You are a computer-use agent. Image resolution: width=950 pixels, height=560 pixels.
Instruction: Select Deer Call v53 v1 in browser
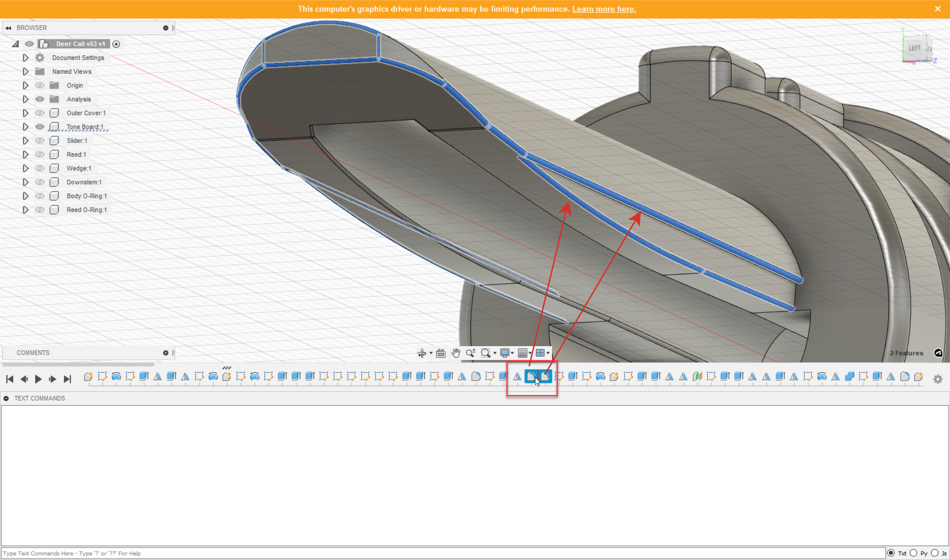(x=81, y=44)
